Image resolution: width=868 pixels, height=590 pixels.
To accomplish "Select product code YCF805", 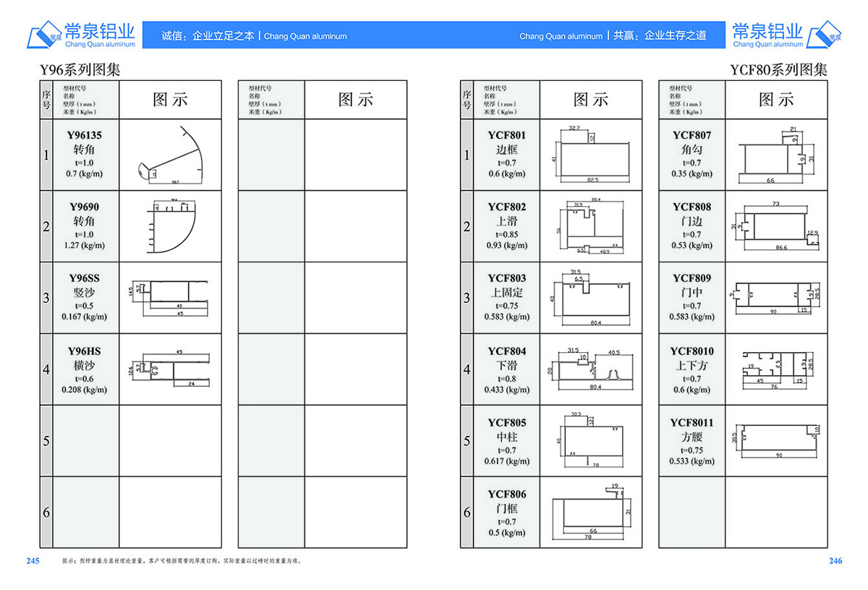I will (x=507, y=423).
